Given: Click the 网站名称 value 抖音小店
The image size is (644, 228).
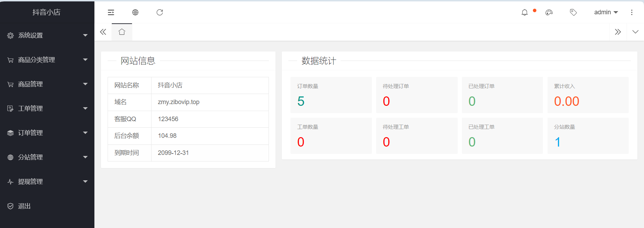Looking at the screenshot, I should pyautogui.click(x=170, y=85).
